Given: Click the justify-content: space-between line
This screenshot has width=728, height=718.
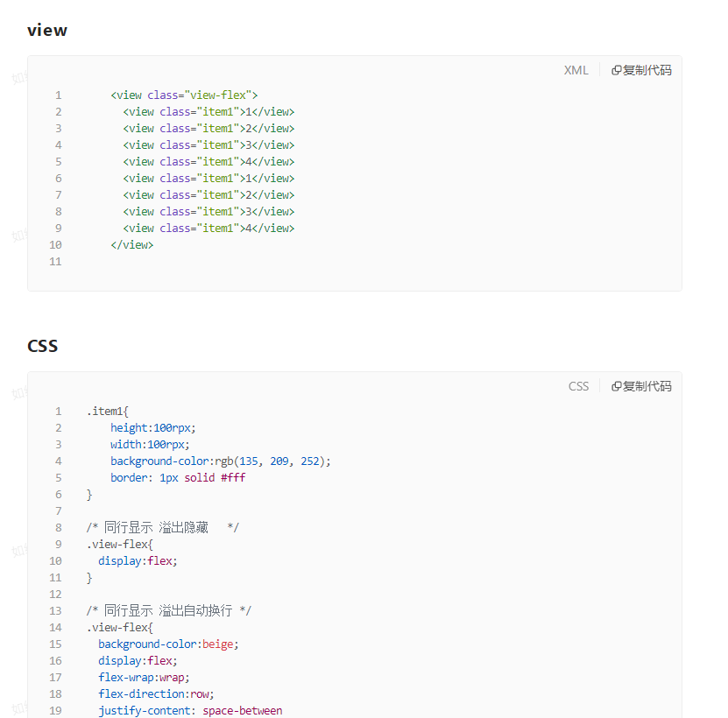Looking at the screenshot, I should [190, 710].
